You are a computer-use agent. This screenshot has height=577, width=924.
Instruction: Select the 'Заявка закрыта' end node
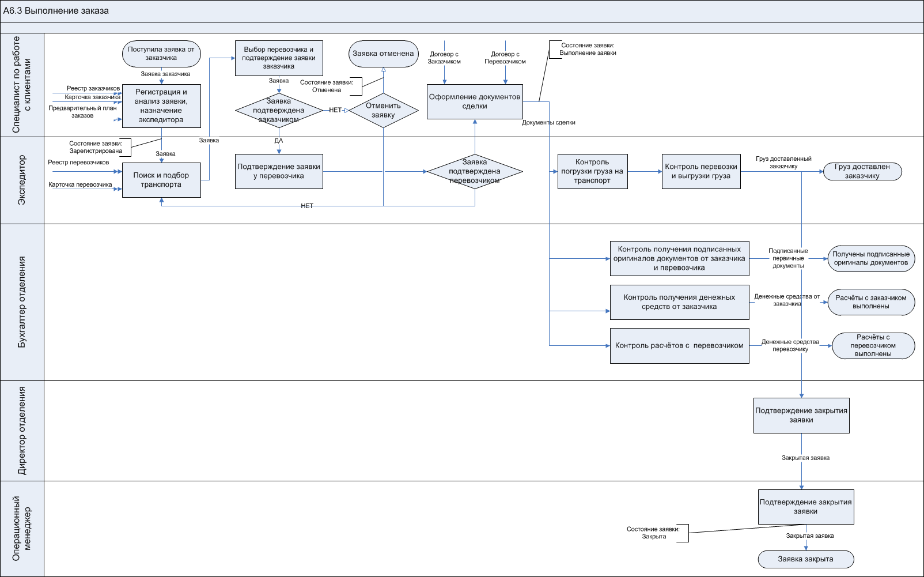805,559
